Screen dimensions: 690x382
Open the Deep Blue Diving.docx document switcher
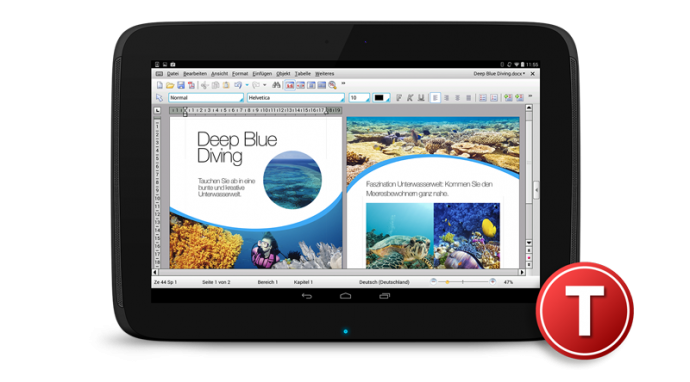coord(499,74)
